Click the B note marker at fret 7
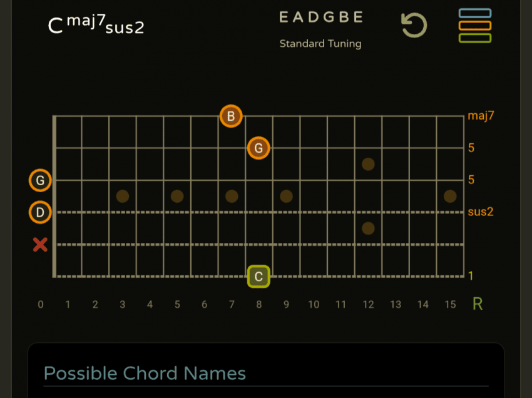Viewport: 532px width, 398px height. click(231, 116)
